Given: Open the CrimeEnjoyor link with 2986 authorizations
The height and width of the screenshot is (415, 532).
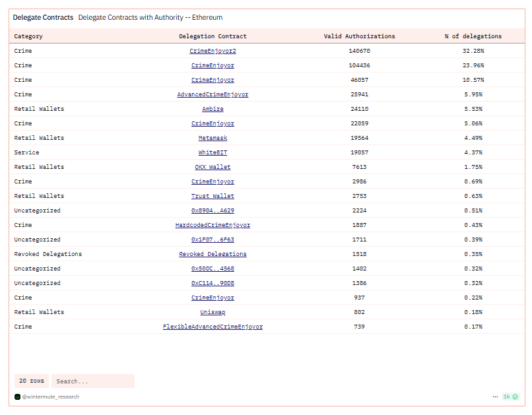Looking at the screenshot, I should (213, 181).
